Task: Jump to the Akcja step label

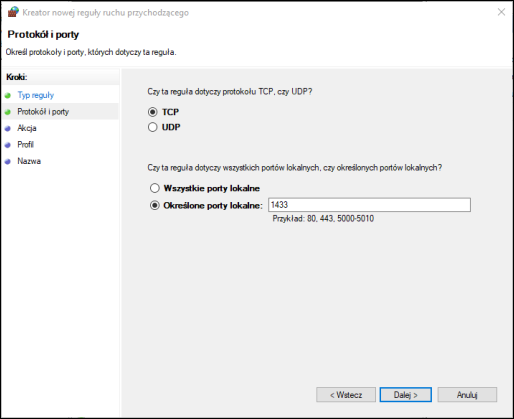Action: point(27,128)
